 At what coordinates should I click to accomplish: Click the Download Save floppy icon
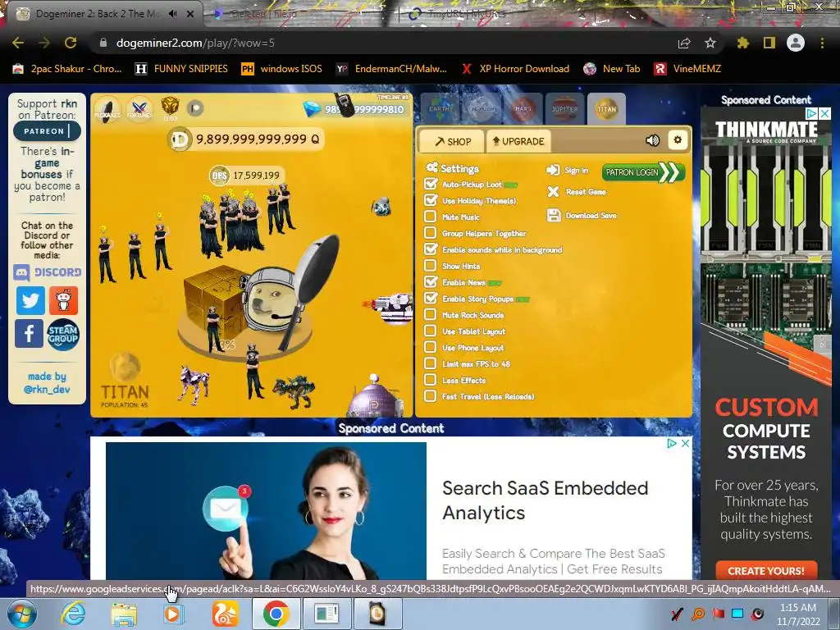pyautogui.click(x=554, y=216)
